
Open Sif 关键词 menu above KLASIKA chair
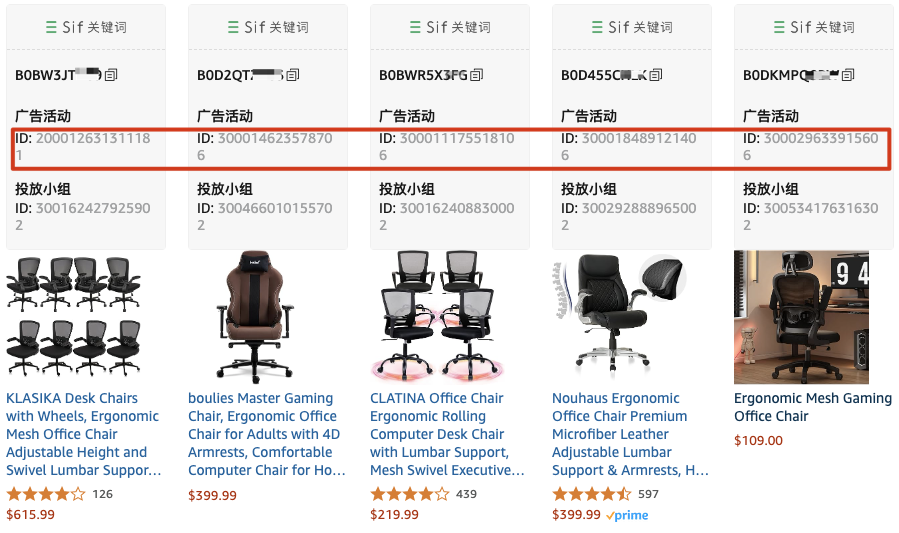[86, 27]
